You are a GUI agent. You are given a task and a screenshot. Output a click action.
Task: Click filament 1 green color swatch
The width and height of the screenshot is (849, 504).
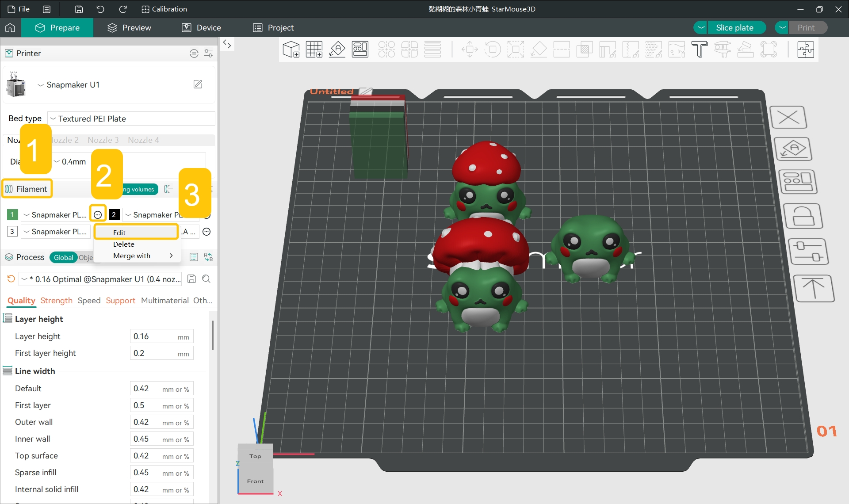point(12,215)
